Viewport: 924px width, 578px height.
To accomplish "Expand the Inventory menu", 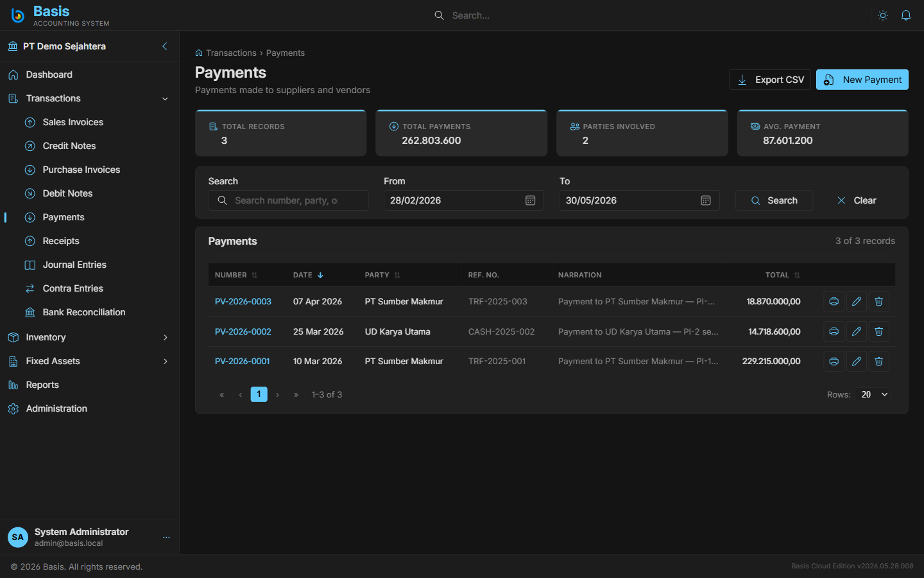I will tap(90, 337).
